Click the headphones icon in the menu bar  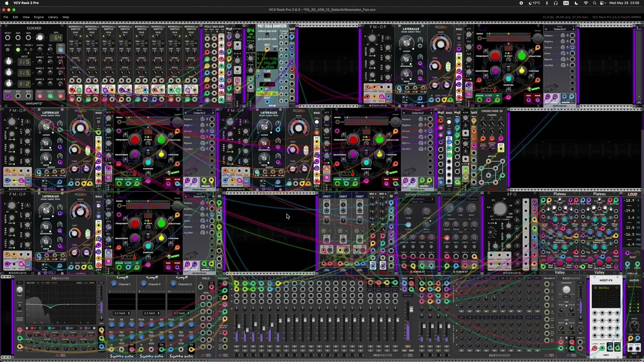point(555,3)
